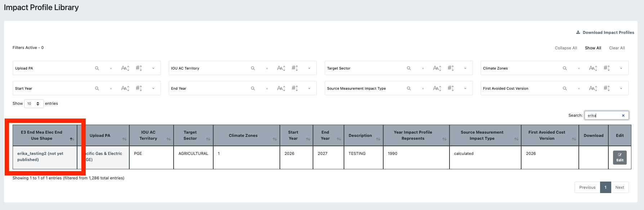Sort Start Year filter alphabetically (Aa)
644x210 pixels.
(x=125, y=88)
